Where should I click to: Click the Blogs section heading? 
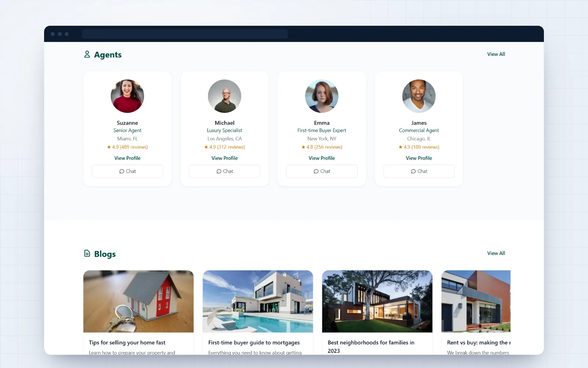click(105, 254)
